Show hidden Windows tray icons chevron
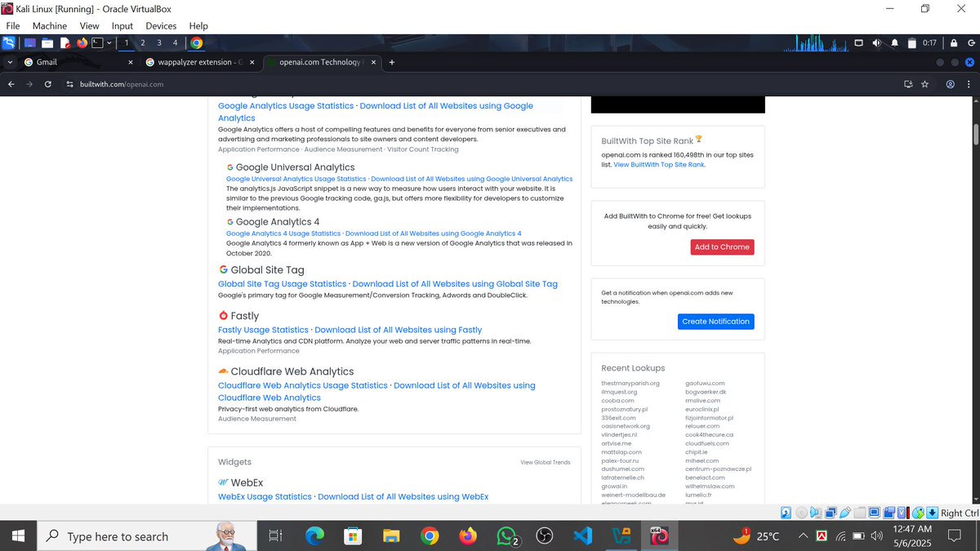980x551 pixels. (803, 536)
